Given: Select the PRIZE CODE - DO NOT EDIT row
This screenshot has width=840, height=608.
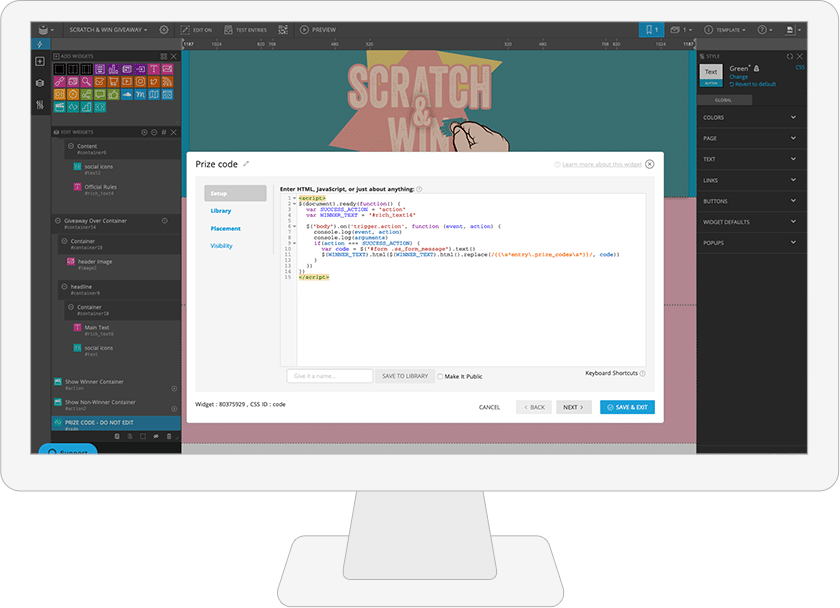Looking at the screenshot, I should tap(116, 424).
